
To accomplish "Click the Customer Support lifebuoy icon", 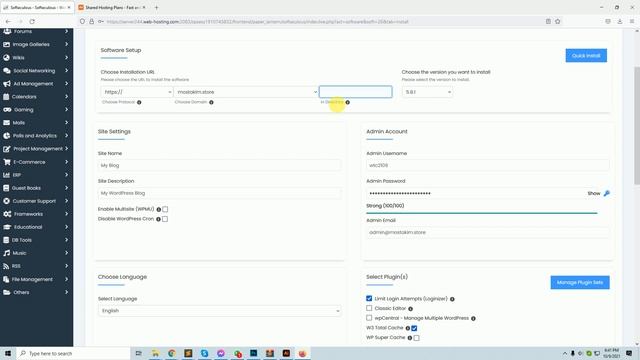I will pyautogui.click(x=7, y=201).
